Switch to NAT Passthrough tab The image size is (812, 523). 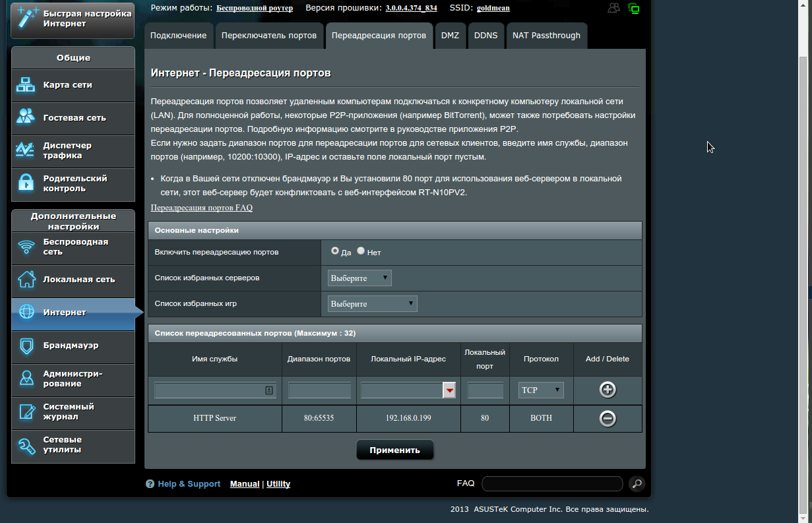click(546, 36)
